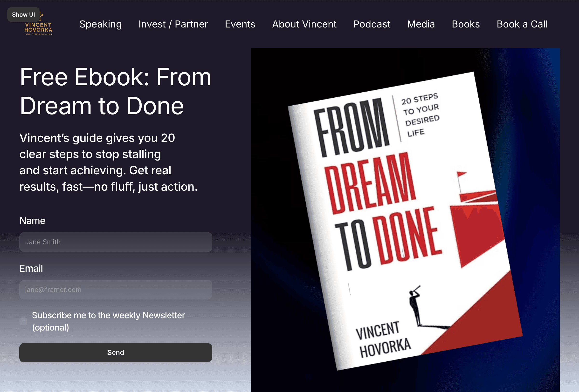Click the Name field label
This screenshot has height=392, width=579.
[x=32, y=221]
